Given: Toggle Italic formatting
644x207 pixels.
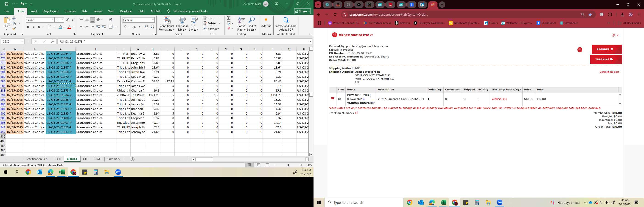Looking at the screenshot, I should (x=34, y=27).
